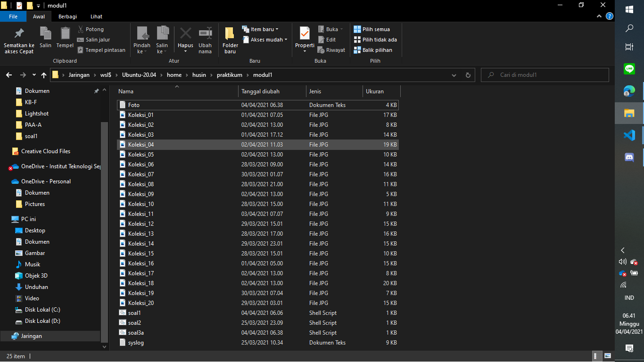Image resolution: width=644 pixels, height=362 pixels.
Task: Copy path with Salin jalur
Action: coord(94,40)
